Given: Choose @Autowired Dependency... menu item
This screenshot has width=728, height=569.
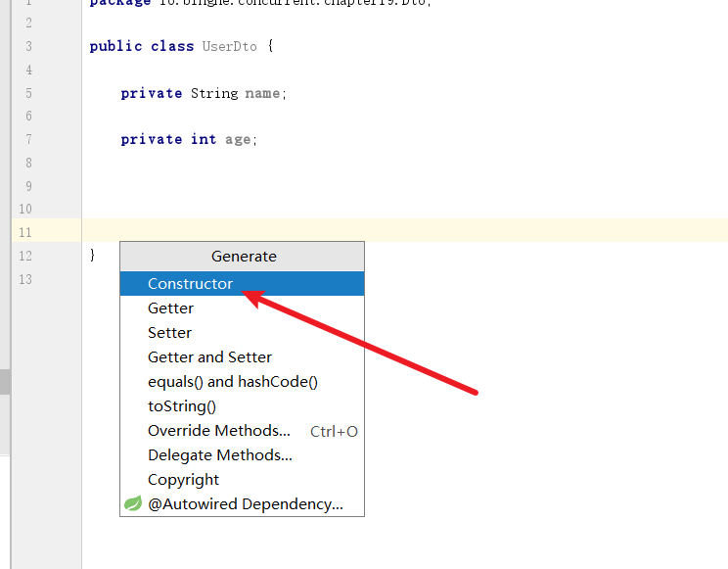Looking at the screenshot, I should 245,504.
